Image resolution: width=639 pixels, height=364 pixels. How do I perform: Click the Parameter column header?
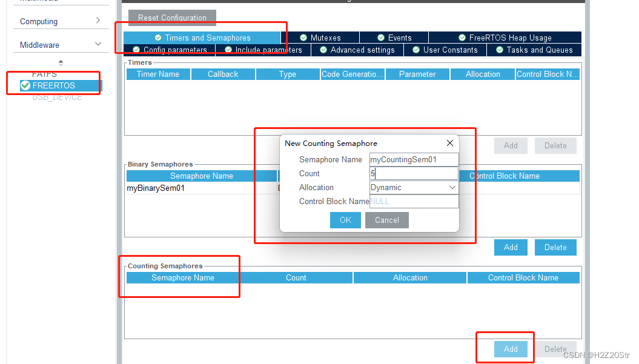point(417,74)
